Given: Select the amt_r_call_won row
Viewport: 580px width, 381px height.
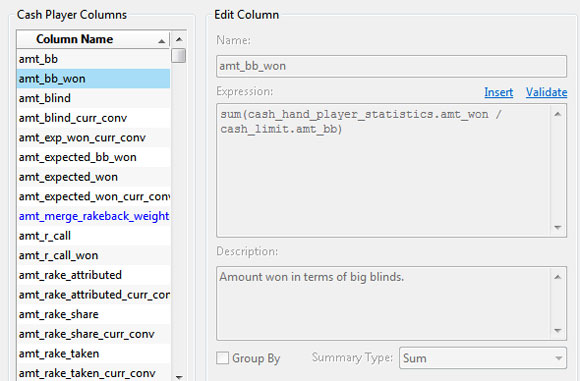Looking at the screenshot, I should tap(94, 255).
